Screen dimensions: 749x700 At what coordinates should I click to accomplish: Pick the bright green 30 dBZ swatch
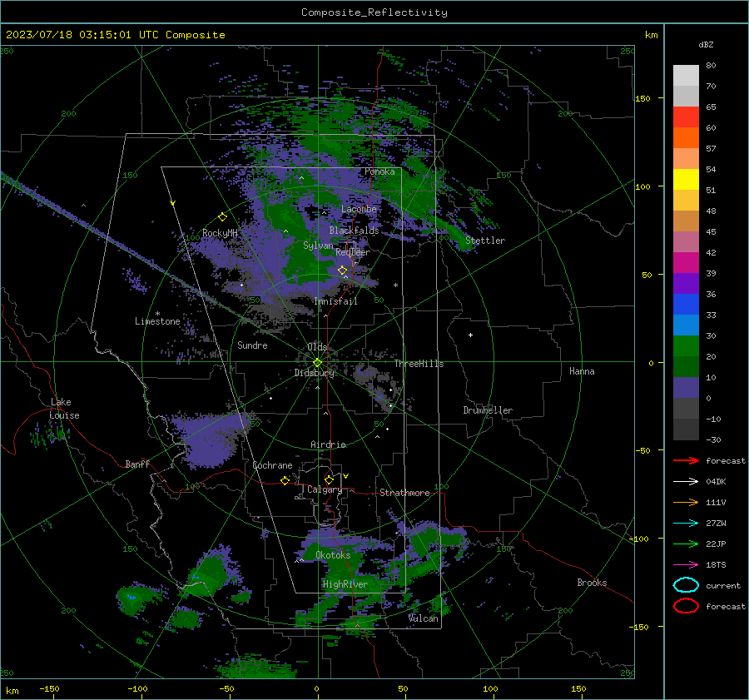pos(686,345)
